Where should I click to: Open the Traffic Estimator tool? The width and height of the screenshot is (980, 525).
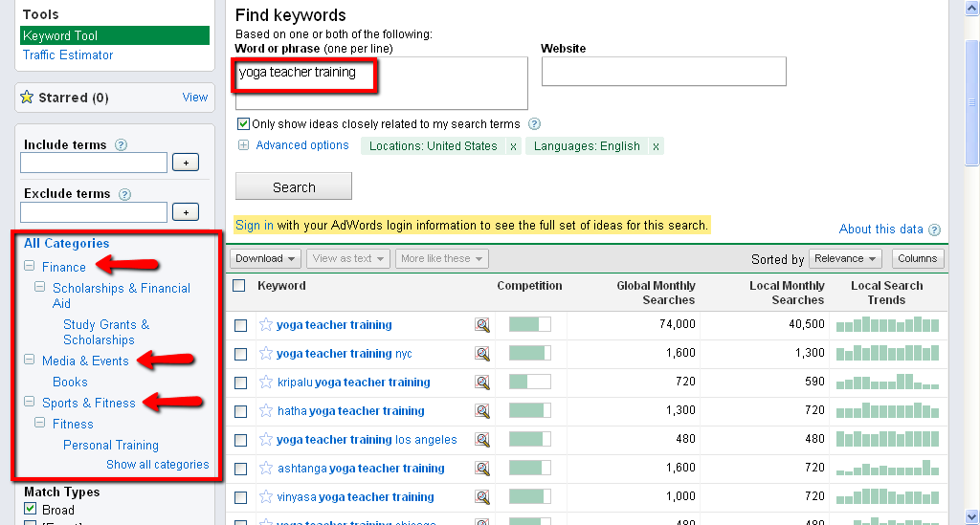pyautogui.click(x=68, y=55)
